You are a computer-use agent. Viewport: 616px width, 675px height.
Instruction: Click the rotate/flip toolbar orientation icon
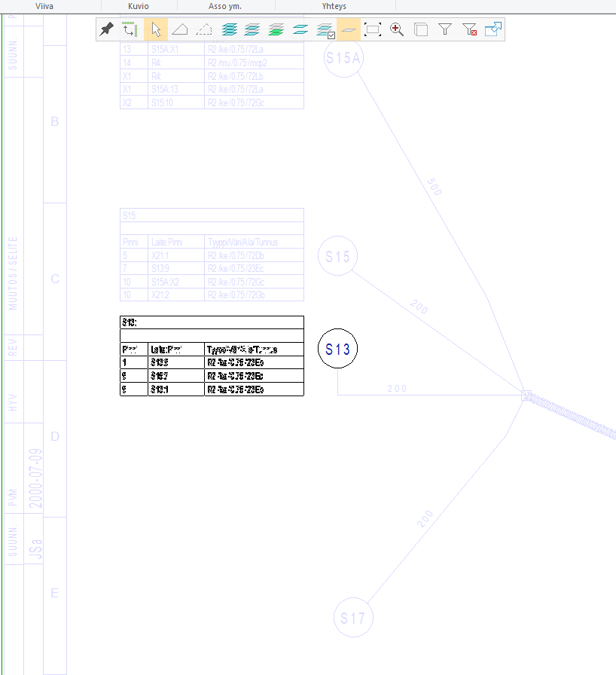click(x=130, y=29)
